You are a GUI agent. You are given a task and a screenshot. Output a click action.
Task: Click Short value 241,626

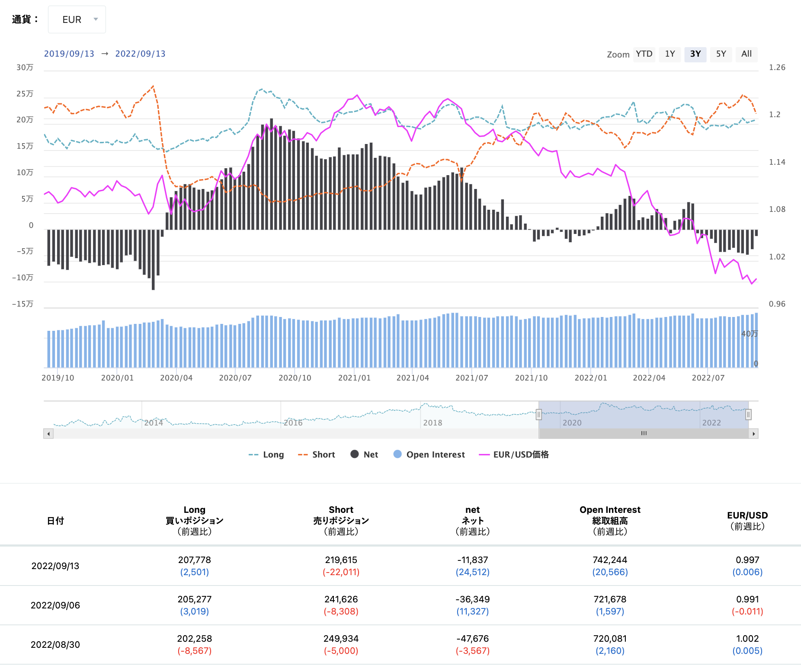tap(341, 599)
